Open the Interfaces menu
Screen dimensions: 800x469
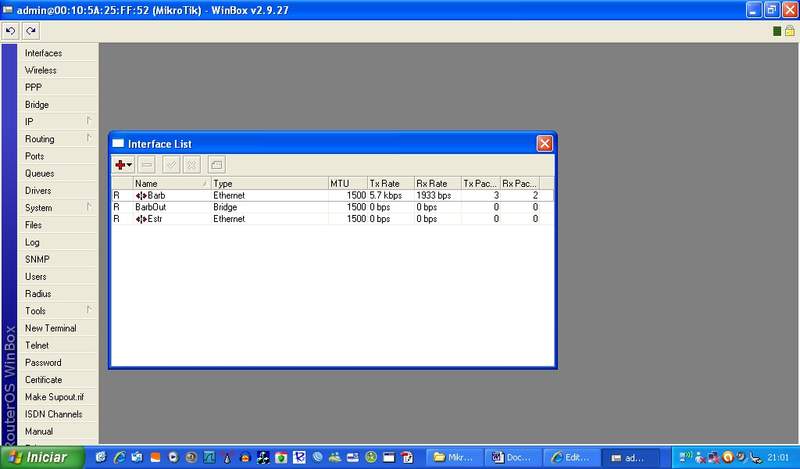43,53
